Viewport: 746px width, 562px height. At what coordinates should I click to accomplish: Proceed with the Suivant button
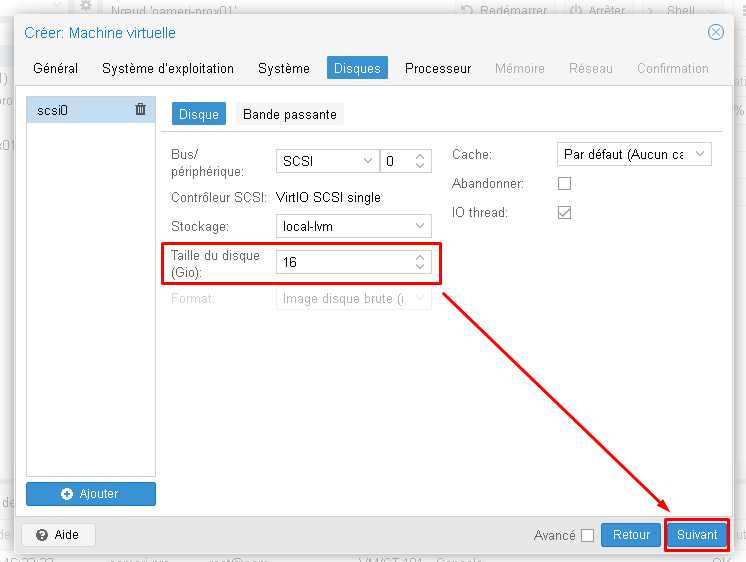(697, 535)
